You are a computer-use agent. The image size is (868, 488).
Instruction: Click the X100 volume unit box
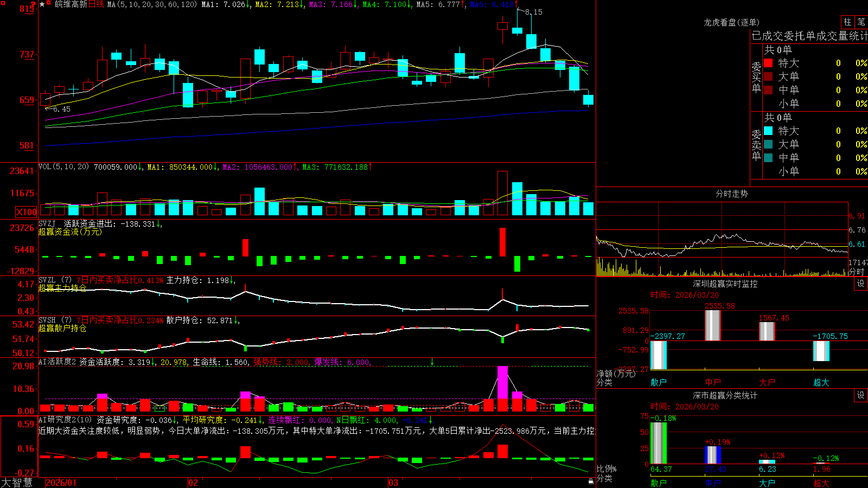[x=26, y=212]
